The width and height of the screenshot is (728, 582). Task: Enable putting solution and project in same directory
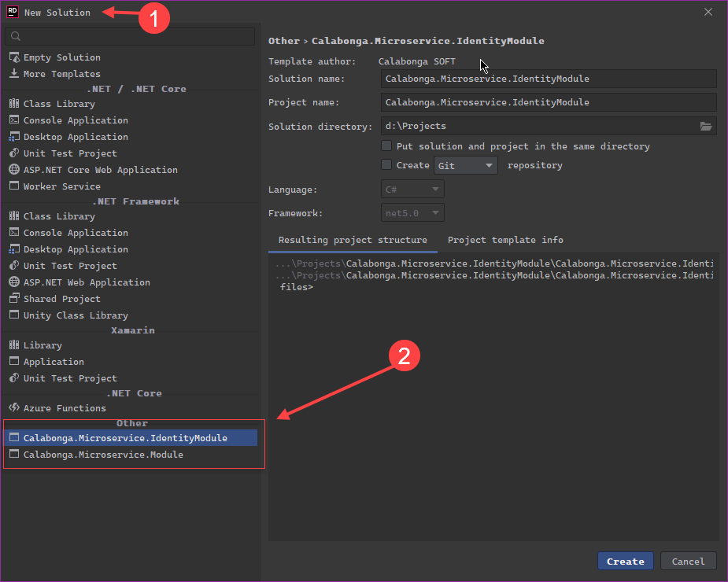click(386, 146)
